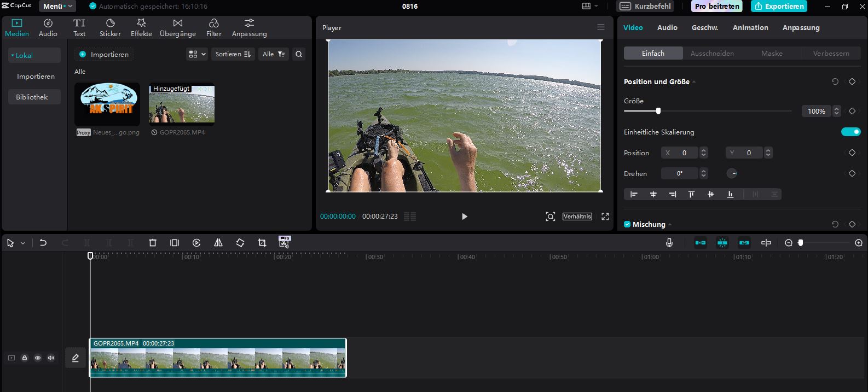Viewport: 868px width, 392px height.
Task: Select the Maske sub-tab
Action: coord(771,53)
